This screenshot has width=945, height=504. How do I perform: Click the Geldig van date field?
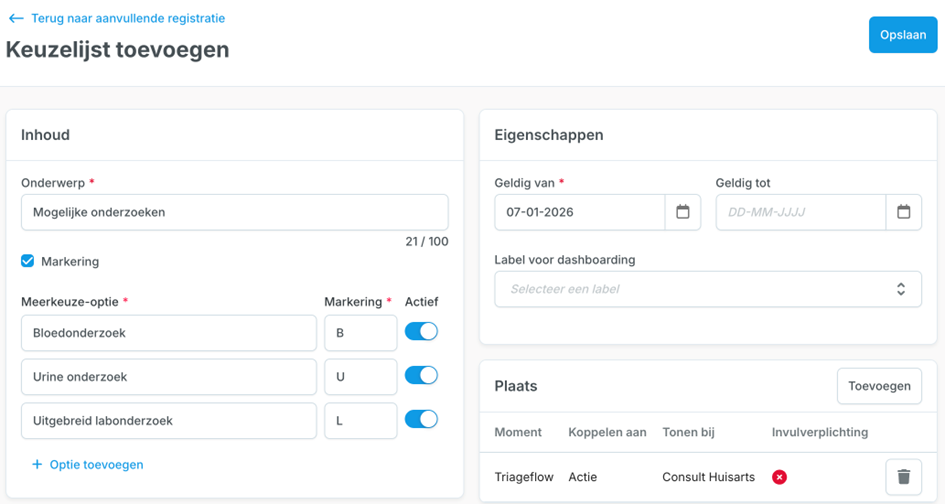coord(580,212)
